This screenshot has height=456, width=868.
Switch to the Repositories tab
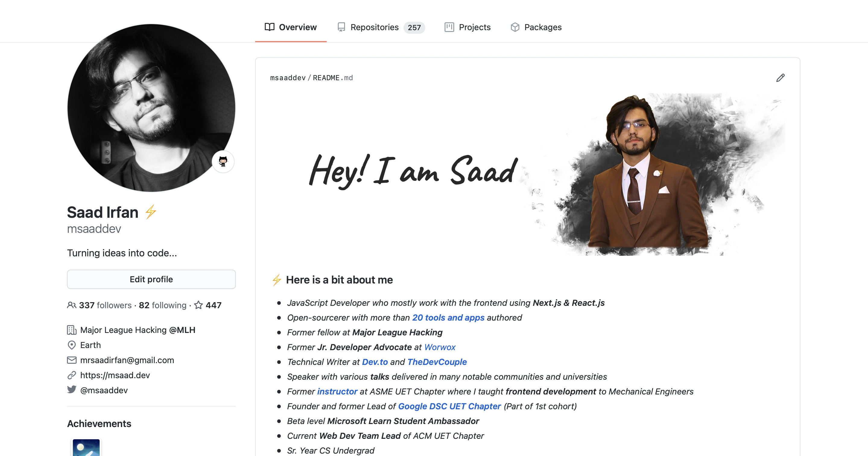381,27
